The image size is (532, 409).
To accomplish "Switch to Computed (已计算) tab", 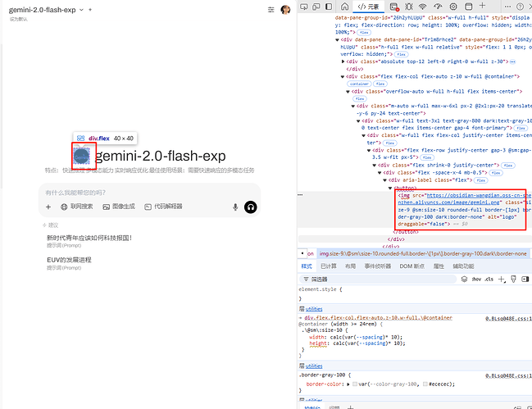I will tap(329, 266).
